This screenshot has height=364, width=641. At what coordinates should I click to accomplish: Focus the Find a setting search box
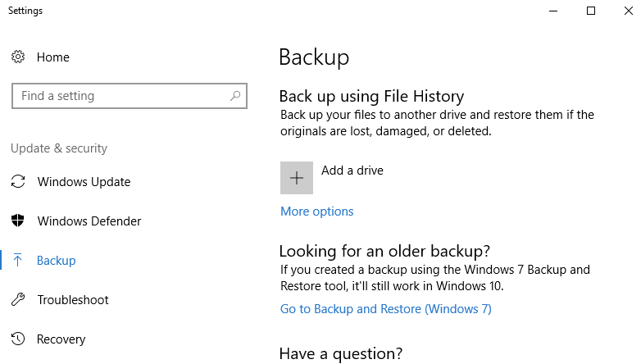(130, 96)
